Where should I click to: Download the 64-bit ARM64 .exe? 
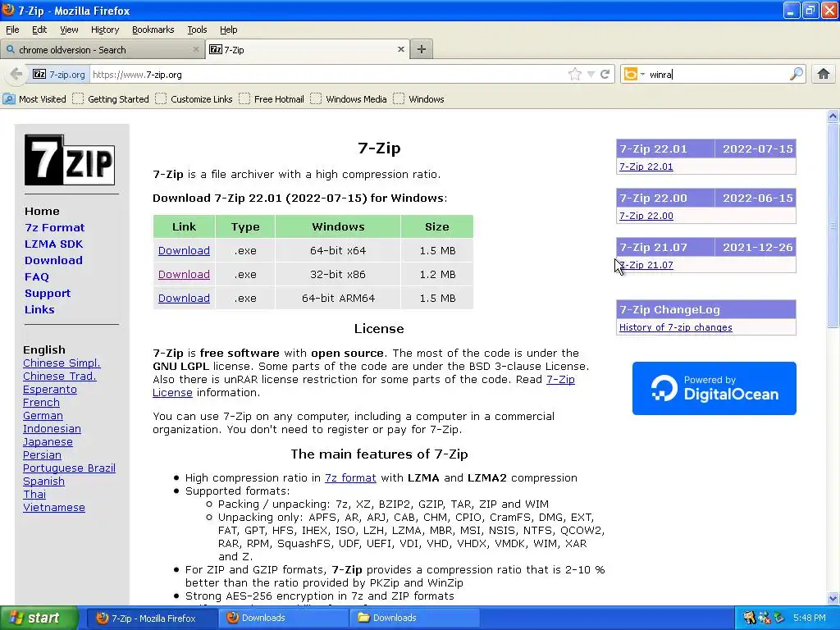[x=184, y=298]
